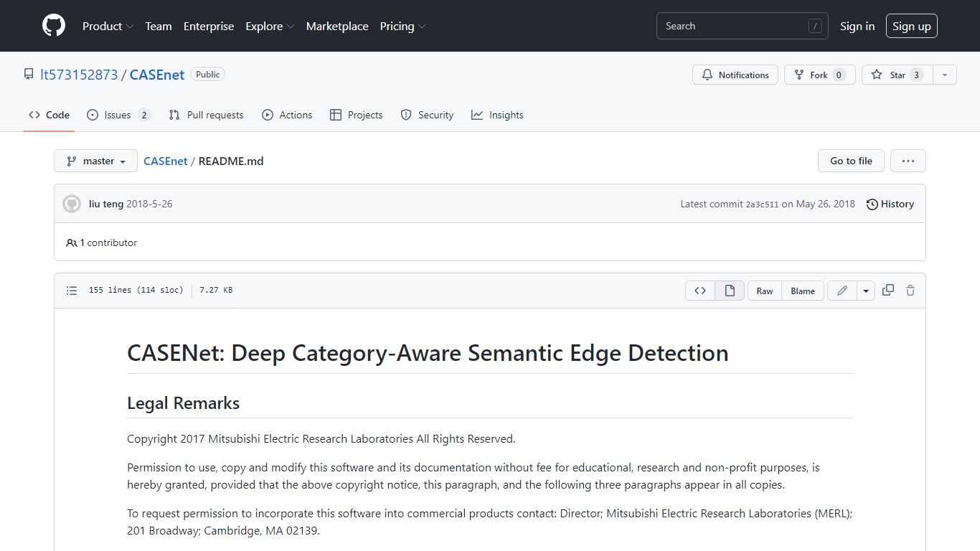Open the more file options ellipsis
Viewport: 980px width, 551px height.
[908, 161]
